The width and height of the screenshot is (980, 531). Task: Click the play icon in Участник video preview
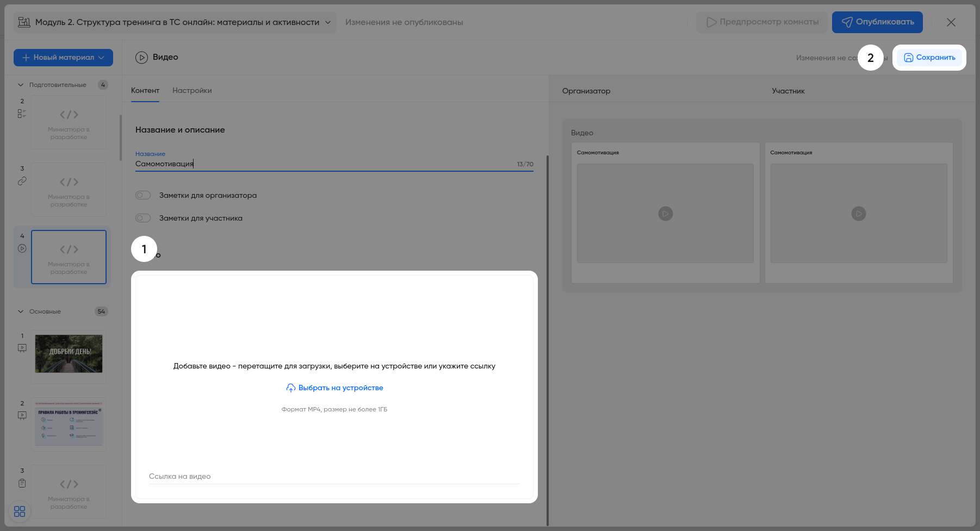tap(858, 214)
